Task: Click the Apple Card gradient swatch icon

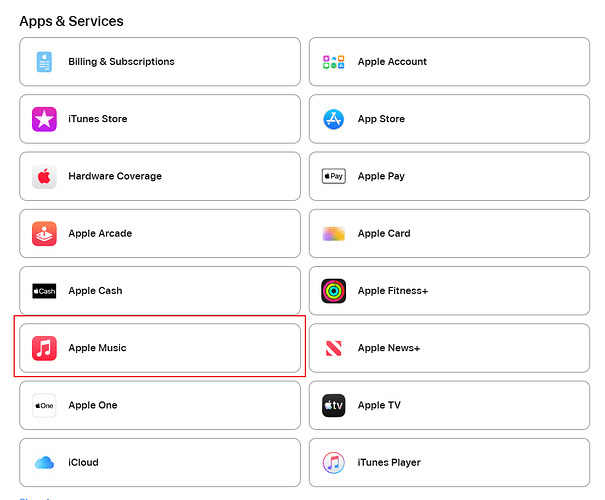Action: 334,234
